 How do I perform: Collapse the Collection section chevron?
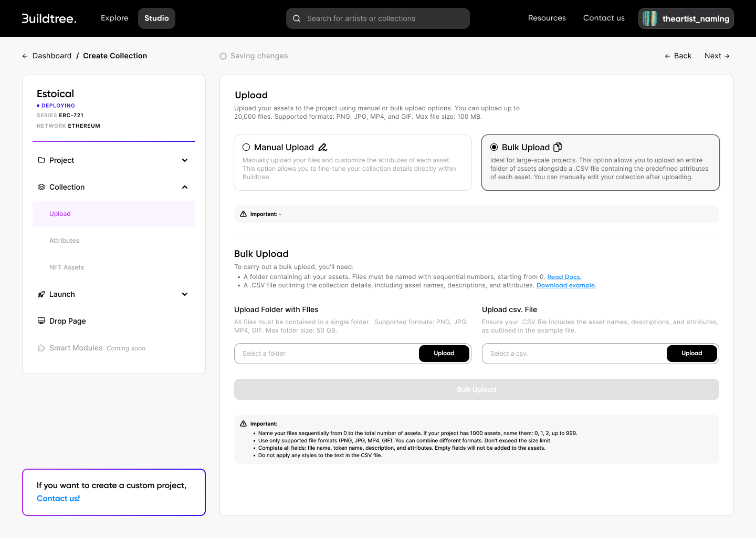[185, 187]
